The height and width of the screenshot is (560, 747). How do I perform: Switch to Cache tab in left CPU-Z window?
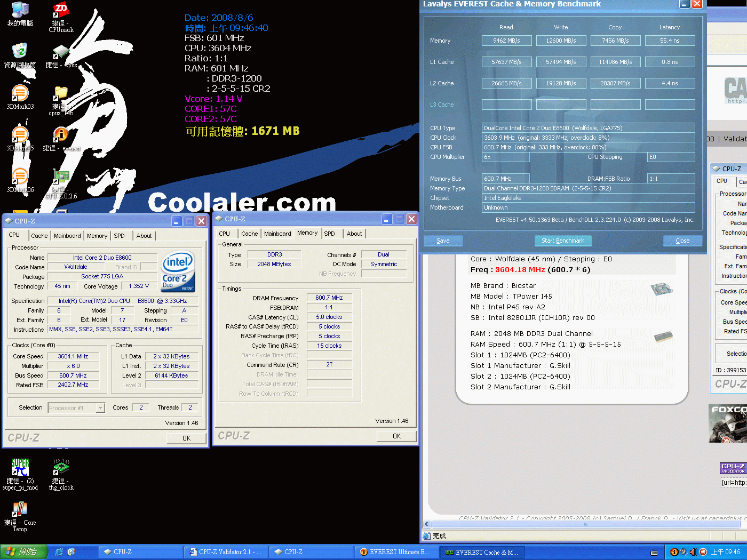39,236
